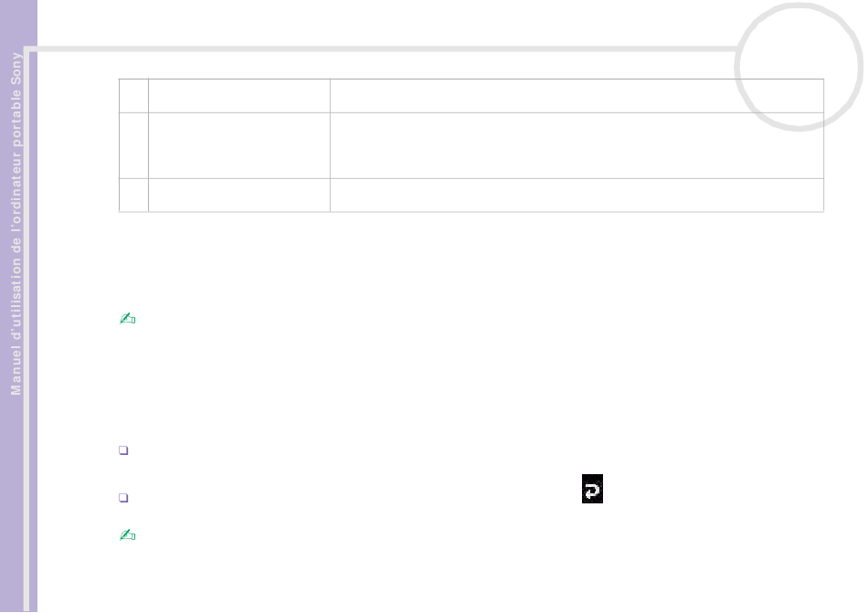
Task: Choose the middle cell of the bottom table row
Action: (239, 195)
